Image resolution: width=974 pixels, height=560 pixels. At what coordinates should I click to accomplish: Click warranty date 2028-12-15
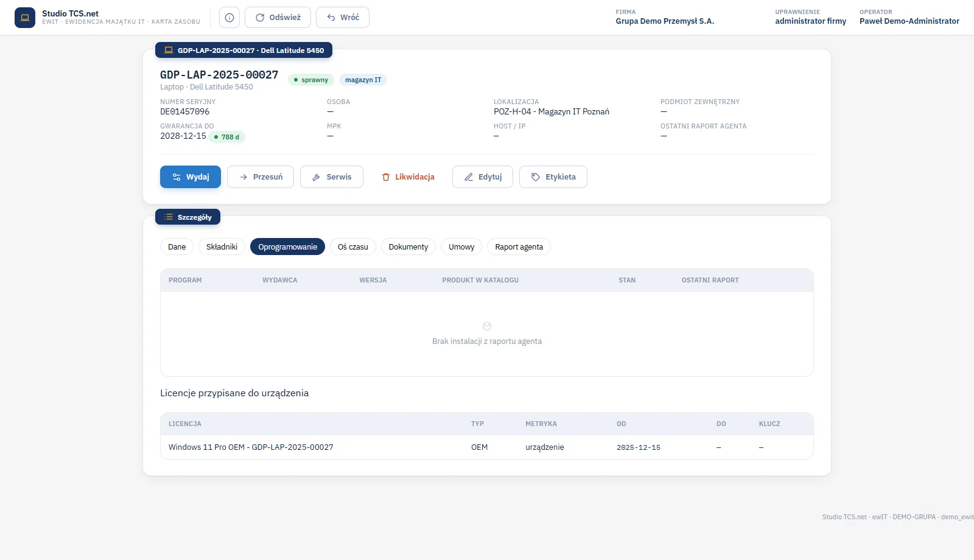(183, 136)
